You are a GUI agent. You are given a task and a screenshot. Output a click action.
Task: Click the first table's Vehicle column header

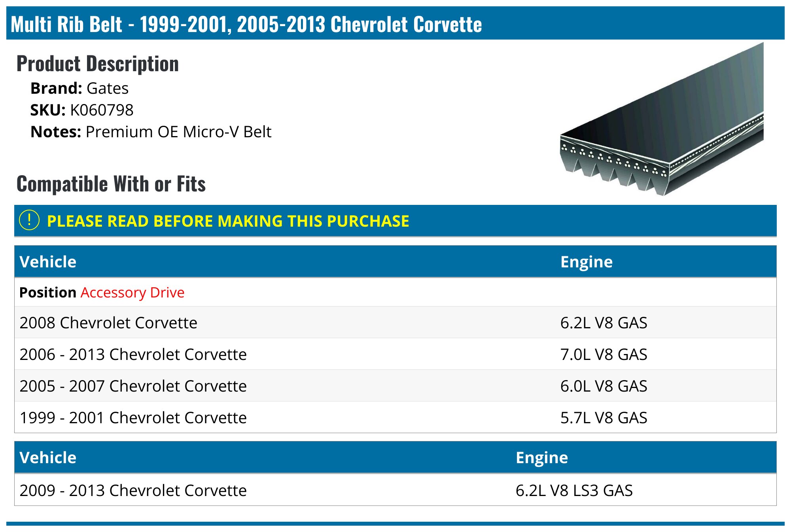tap(48, 262)
